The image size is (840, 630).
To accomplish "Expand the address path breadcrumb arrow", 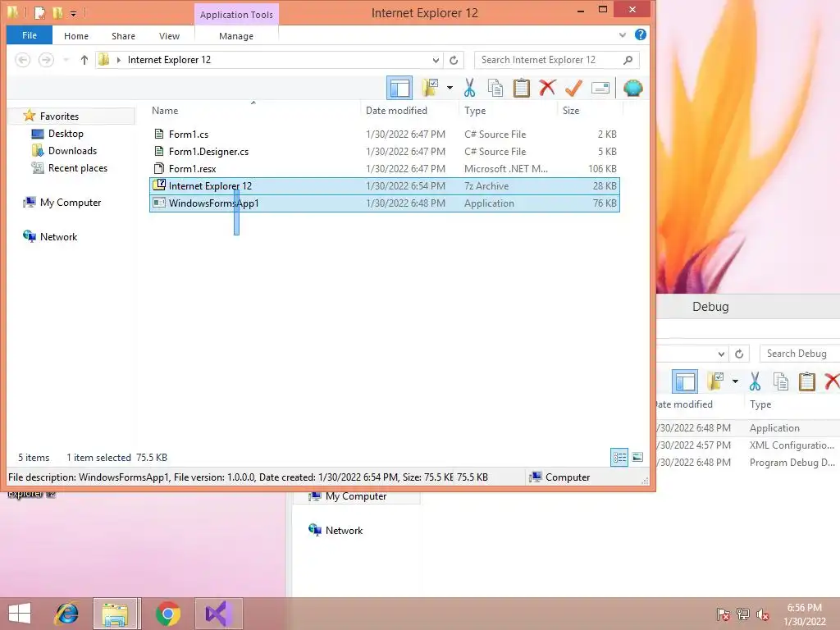I will tap(119, 60).
